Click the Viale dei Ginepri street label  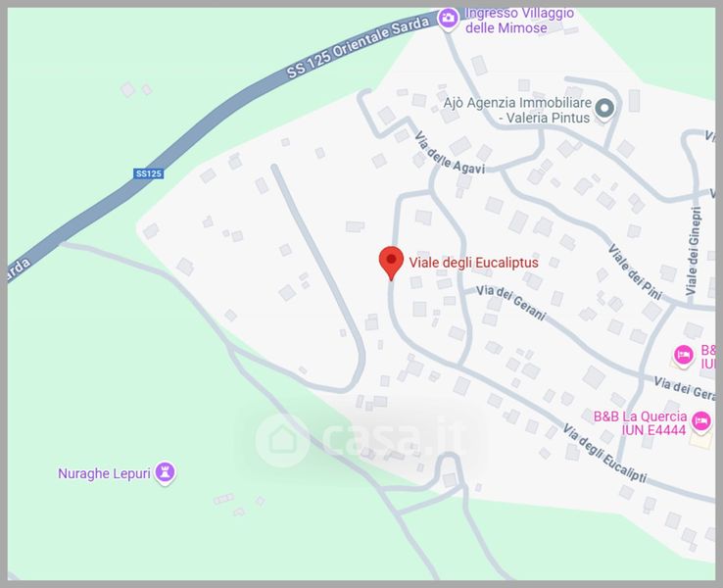693,251
